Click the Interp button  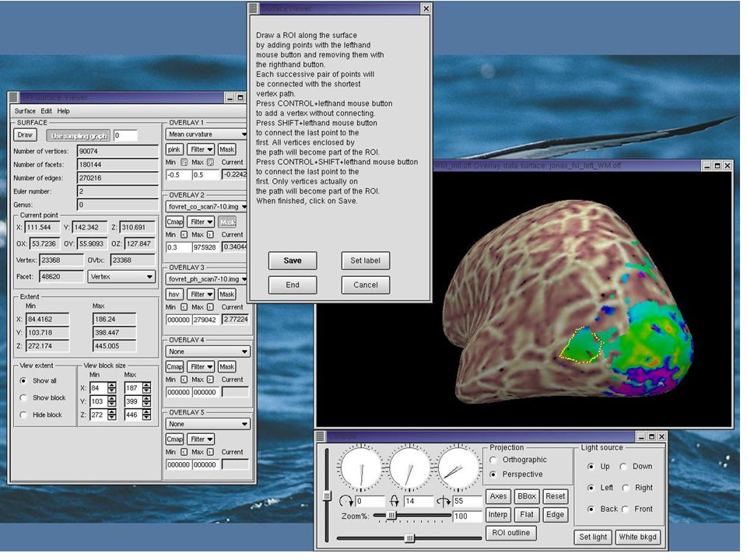pyautogui.click(x=498, y=515)
